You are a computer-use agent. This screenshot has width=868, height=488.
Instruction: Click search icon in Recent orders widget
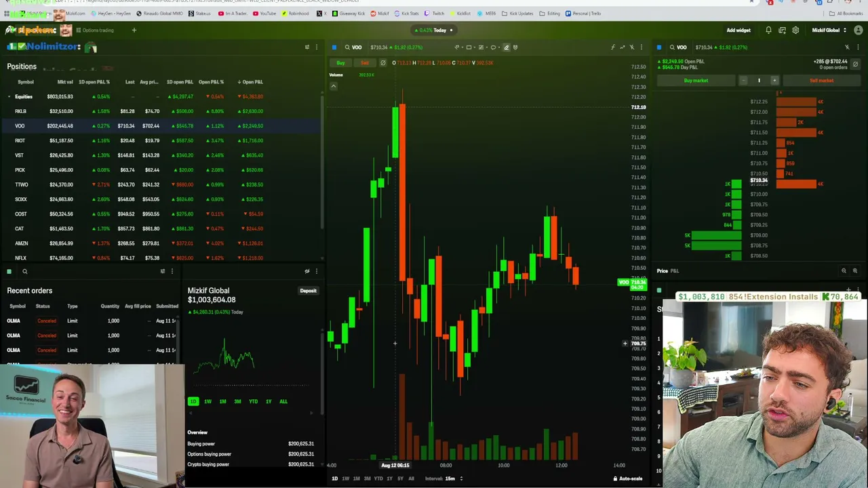click(24, 272)
